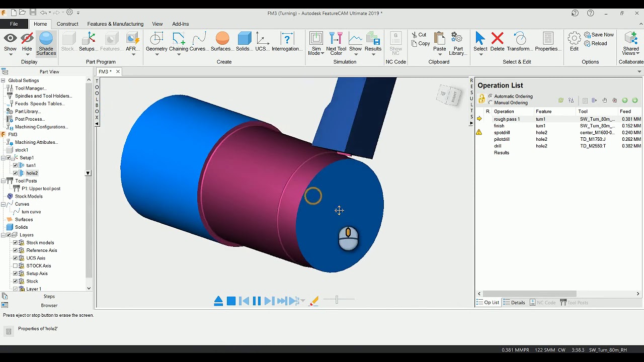Image resolution: width=644 pixels, height=362 pixels.
Task: Toggle the Setup Axis layer checkbox
Action: click(15, 274)
